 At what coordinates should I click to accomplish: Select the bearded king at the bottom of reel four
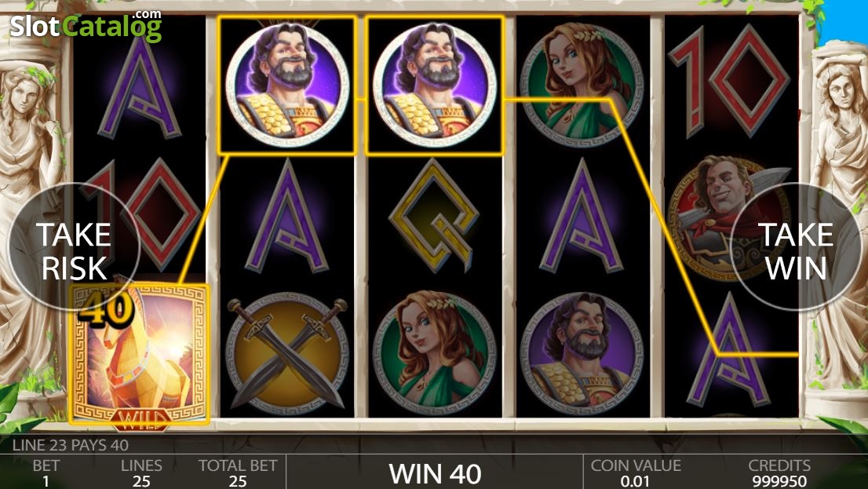582,355
